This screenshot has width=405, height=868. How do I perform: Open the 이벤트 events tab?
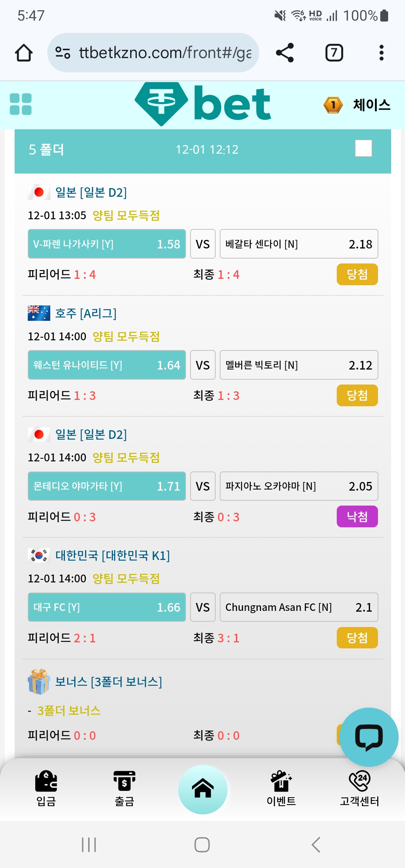click(x=281, y=789)
